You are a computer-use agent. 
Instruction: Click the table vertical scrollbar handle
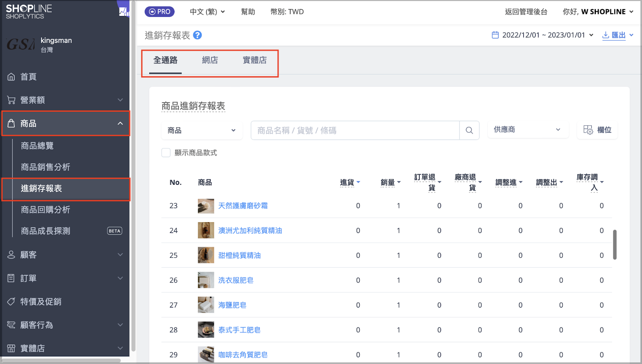click(614, 245)
